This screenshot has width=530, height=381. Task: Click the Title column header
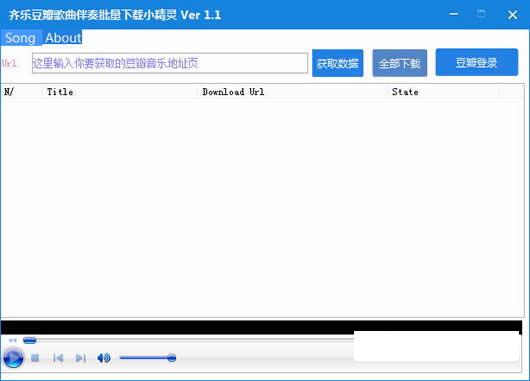(120, 92)
